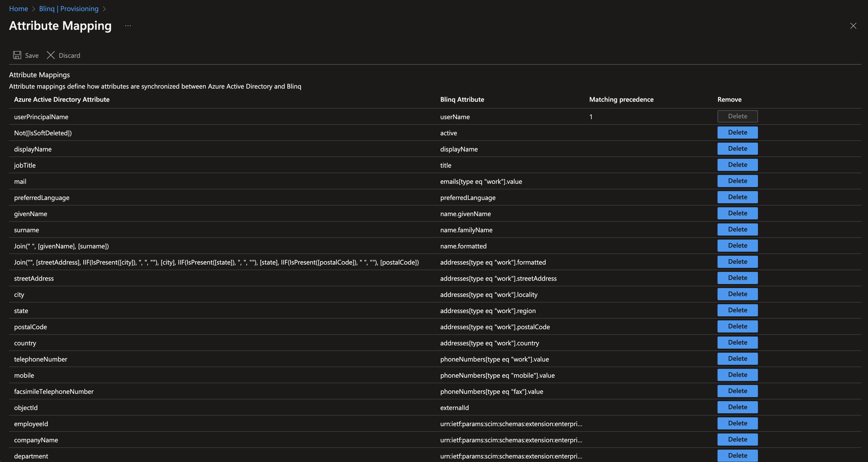Delete the mobile mapping
This screenshot has width=868, height=462.
(x=737, y=375)
